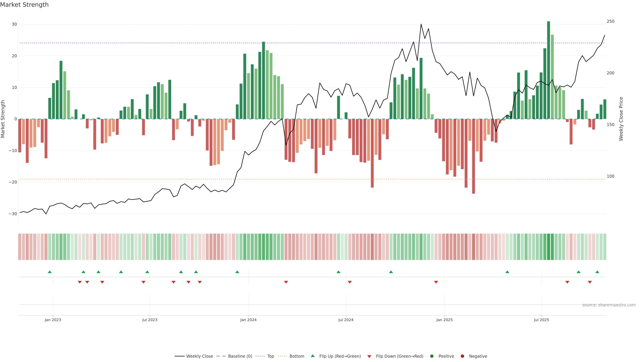644x362 pixels.
Task: Click Flip Down red triangle legend icon
Action: click(369, 356)
